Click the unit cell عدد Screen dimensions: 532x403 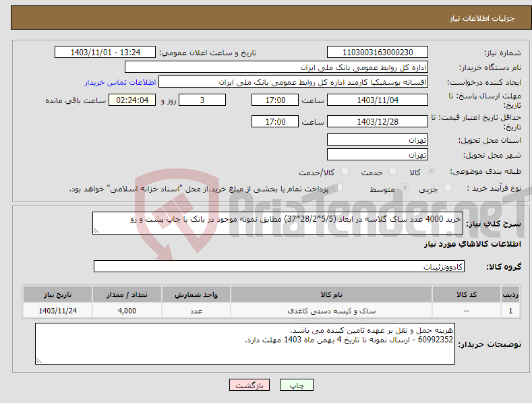pyautogui.click(x=196, y=311)
